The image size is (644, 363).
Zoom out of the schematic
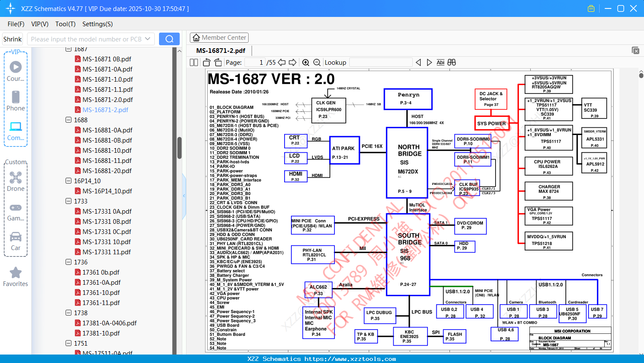[316, 62]
